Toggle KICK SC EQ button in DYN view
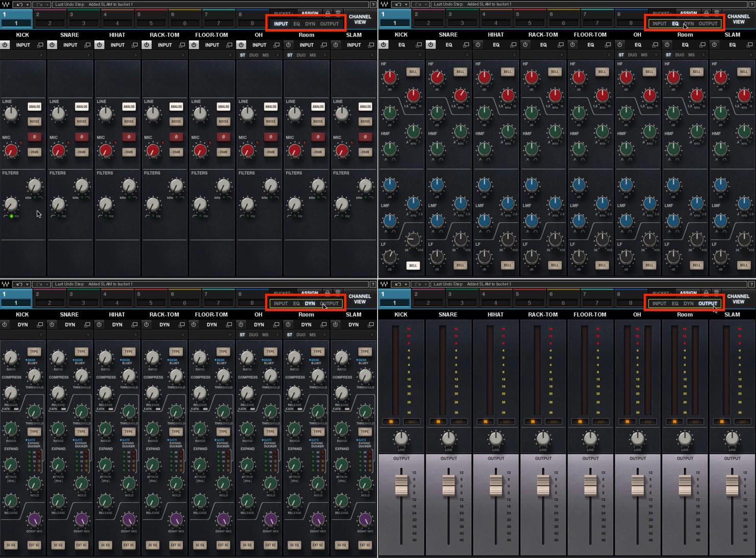756x558 pixels. (x=11, y=545)
